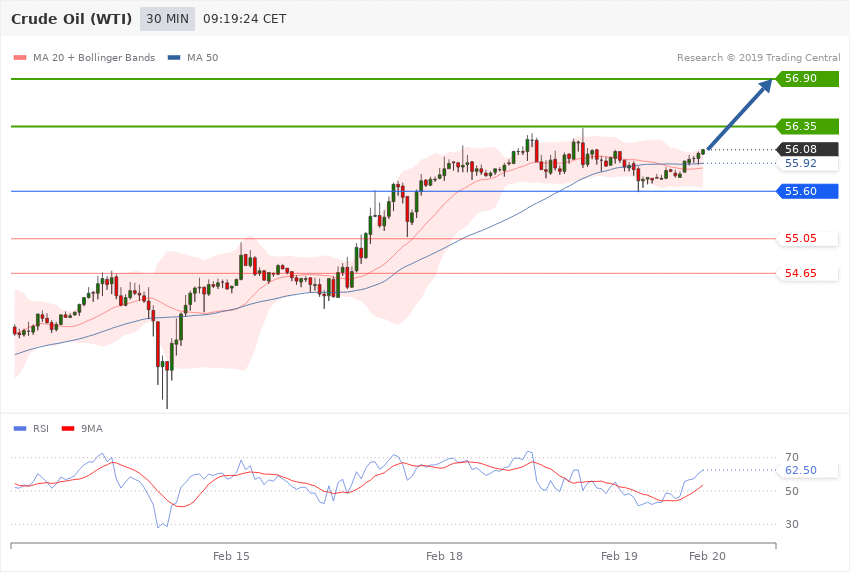This screenshot has width=850, height=576.
Task: Click the Research © 2019 Trading Central credit
Action: (758, 57)
